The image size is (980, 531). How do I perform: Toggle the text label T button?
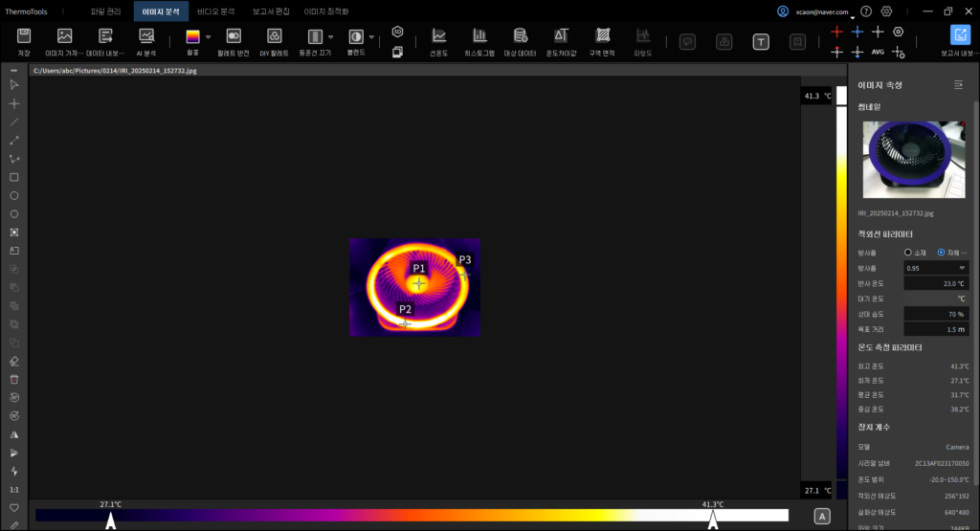point(761,41)
